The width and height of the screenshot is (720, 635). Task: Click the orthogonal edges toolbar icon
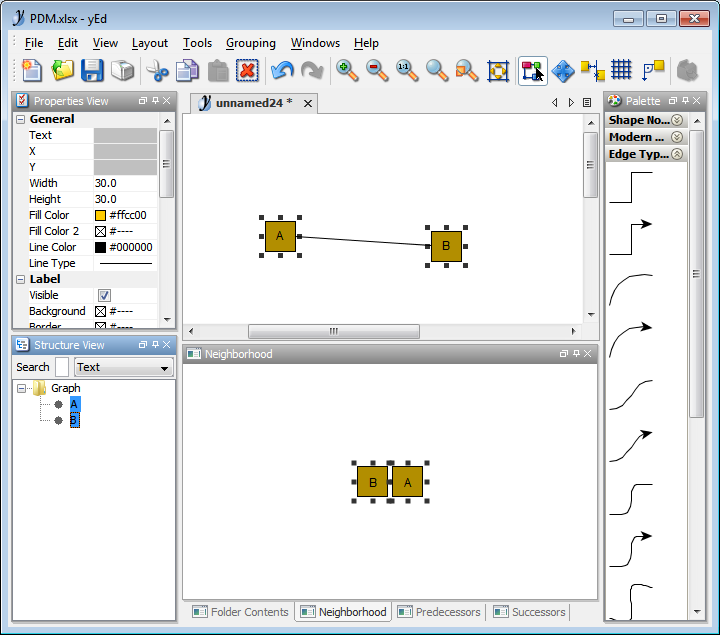click(653, 71)
